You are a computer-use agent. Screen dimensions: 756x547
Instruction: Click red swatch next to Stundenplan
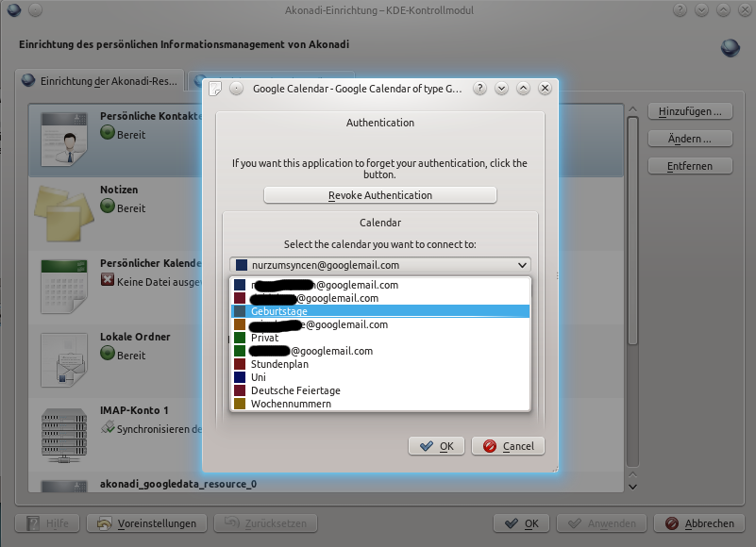tap(240, 364)
